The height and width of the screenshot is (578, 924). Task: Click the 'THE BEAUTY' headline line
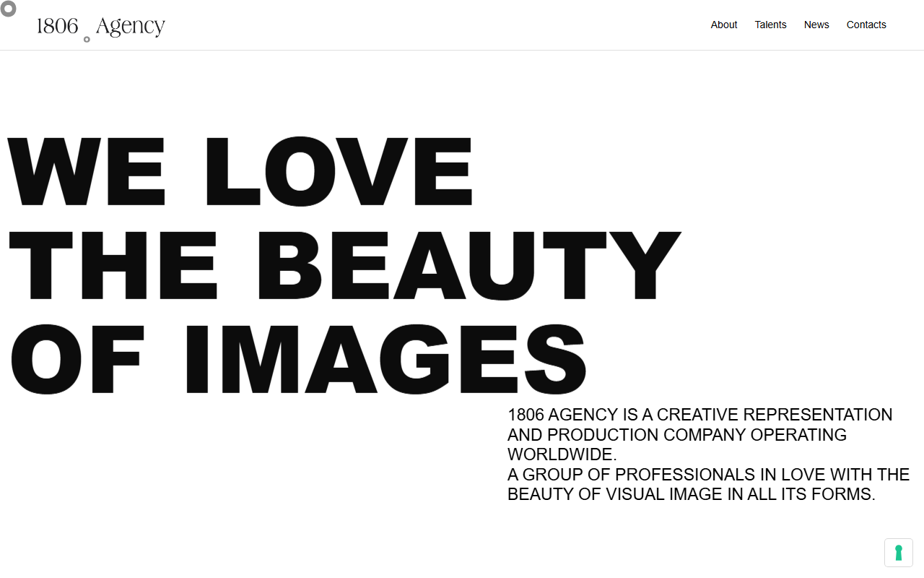click(x=344, y=265)
